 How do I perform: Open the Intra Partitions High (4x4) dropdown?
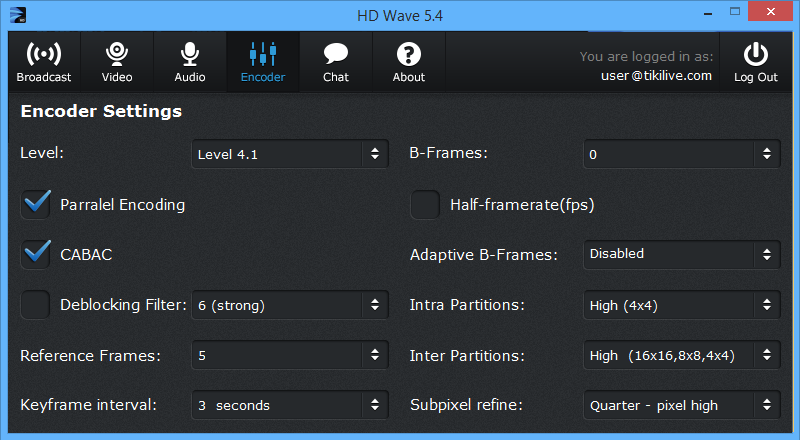[682, 305]
